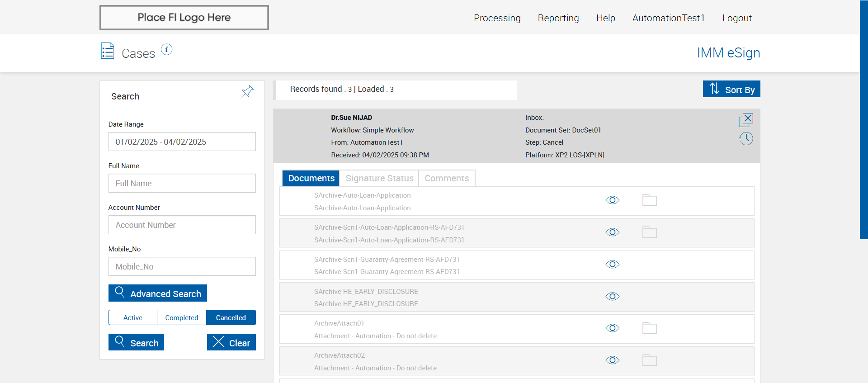View SArchive-Scn1-Guaranty-Agreement document with eye icon
868x383 pixels.
(x=612, y=264)
